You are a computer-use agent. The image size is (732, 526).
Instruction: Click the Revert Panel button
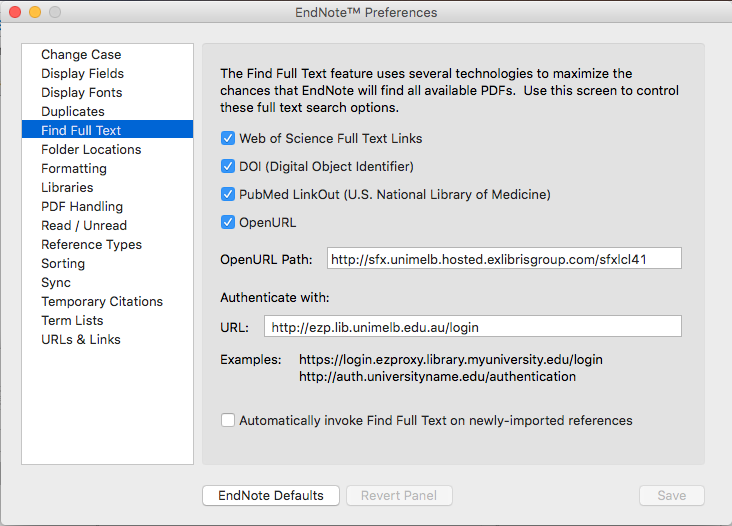(x=399, y=495)
